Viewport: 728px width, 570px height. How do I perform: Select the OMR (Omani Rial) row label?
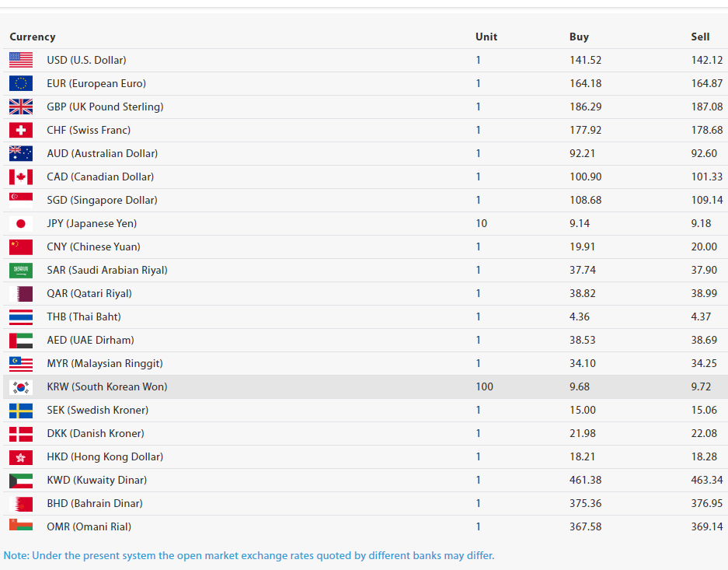coord(89,526)
